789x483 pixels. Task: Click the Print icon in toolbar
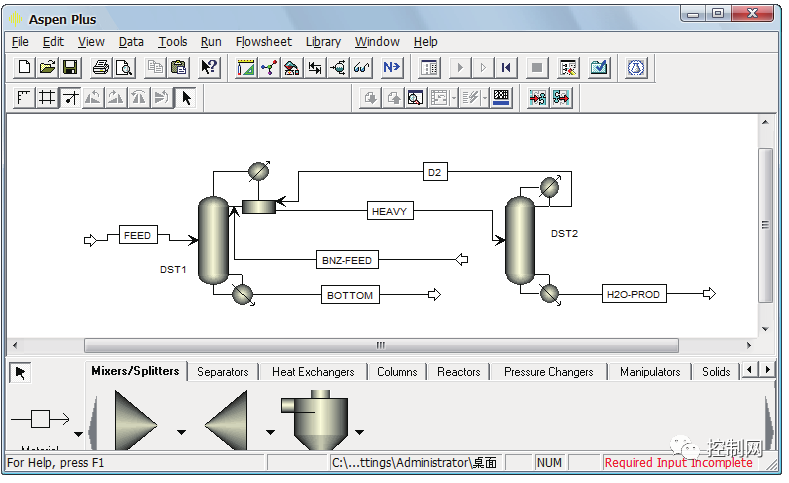coord(101,68)
